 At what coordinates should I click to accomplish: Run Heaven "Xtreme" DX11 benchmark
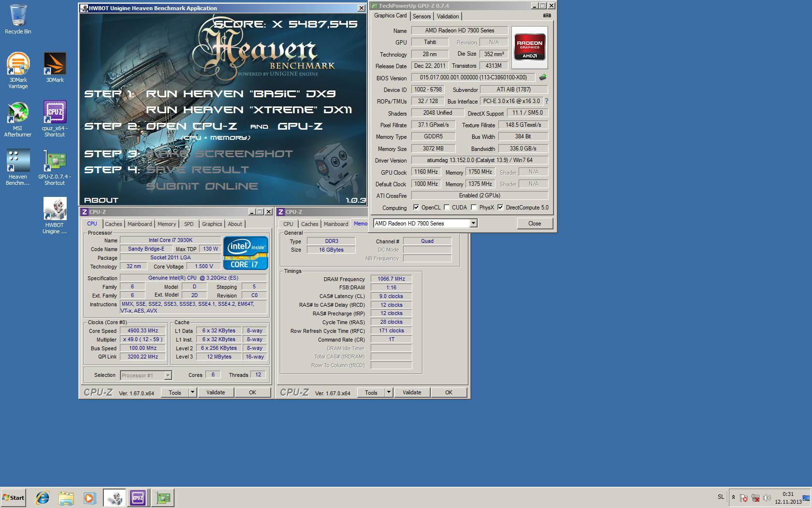[249, 110]
